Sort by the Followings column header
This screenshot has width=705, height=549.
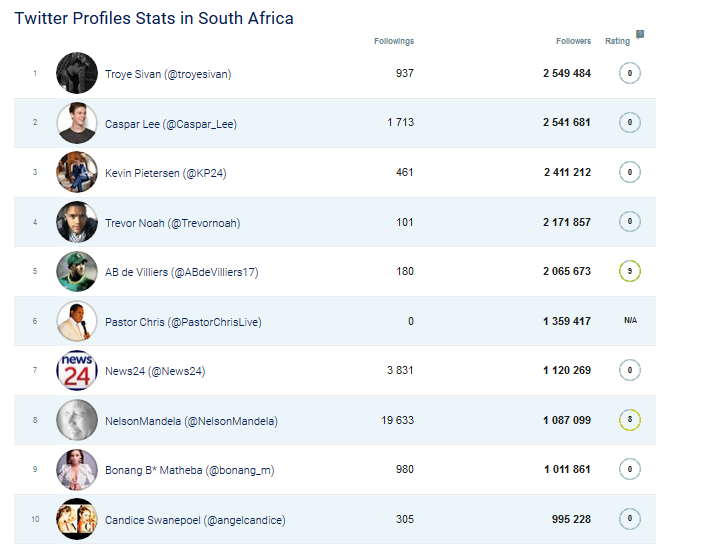tap(394, 41)
